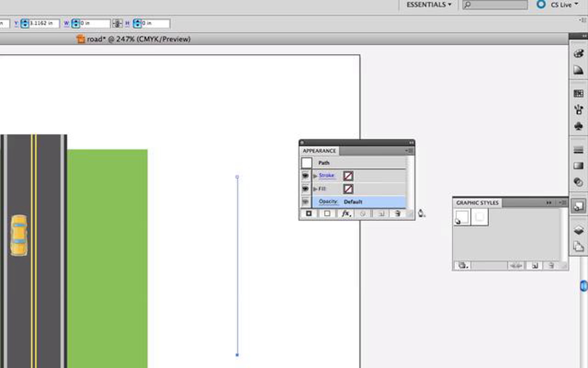Screen dimensions: 588x368
Task: Open the Stroke panel icon in dock
Action: [578, 150]
